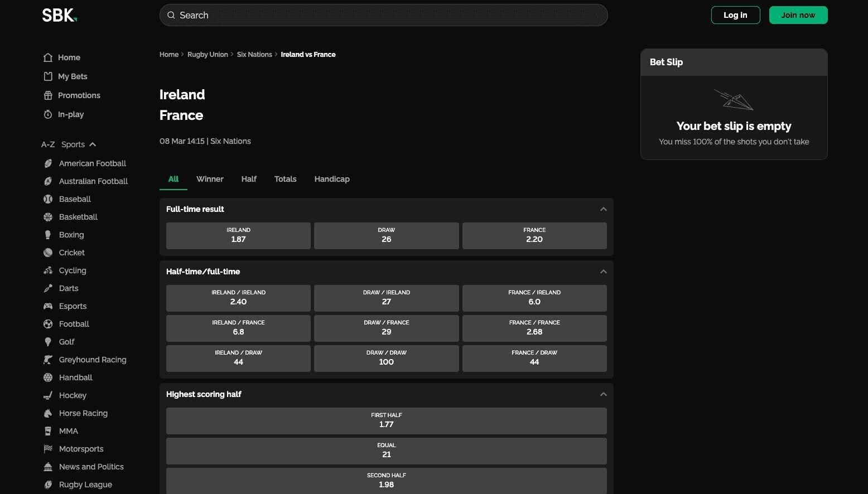
Task: Open the Totals tab
Action: click(285, 179)
